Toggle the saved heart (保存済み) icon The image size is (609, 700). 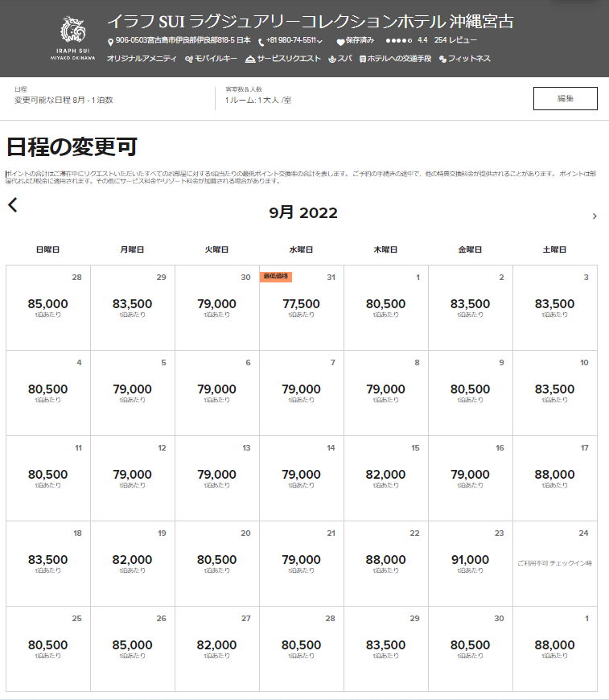tap(340, 41)
